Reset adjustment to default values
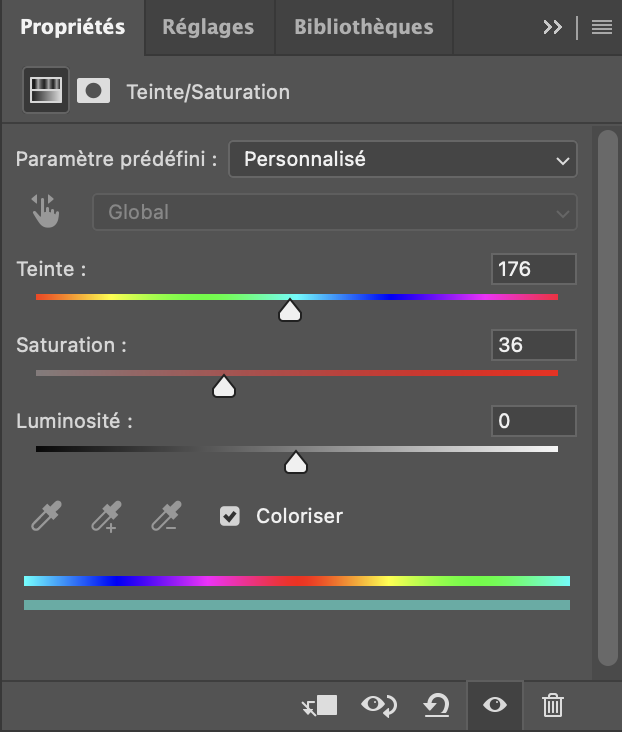Viewport: 622px width, 732px height. (x=436, y=706)
